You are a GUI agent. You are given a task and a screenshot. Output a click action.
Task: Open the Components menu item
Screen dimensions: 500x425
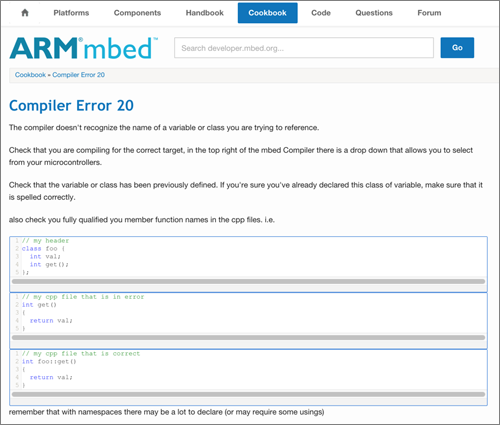click(137, 13)
